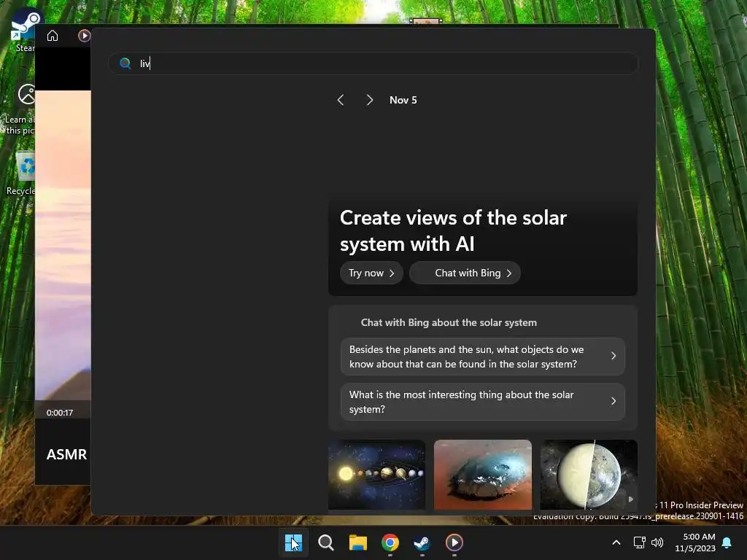Click the Chat with Bing button
This screenshot has width=747, height=560.
(x=465, y=273)
